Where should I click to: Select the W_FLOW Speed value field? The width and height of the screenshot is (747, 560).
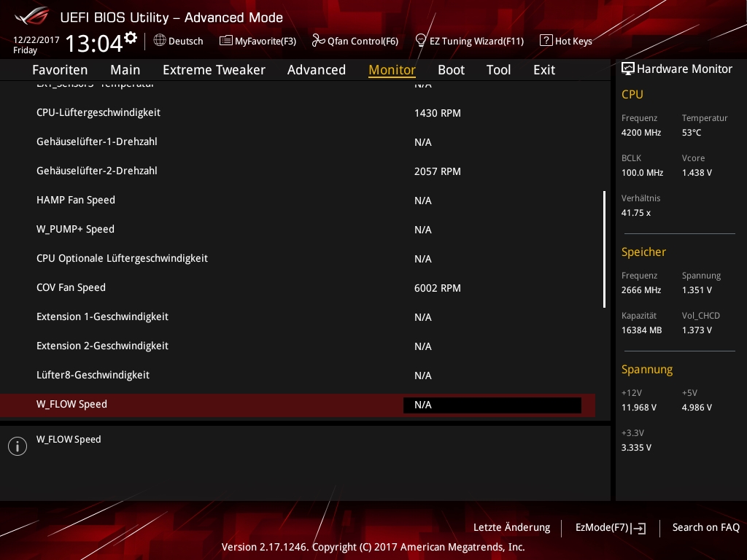(x=492, y=405)
